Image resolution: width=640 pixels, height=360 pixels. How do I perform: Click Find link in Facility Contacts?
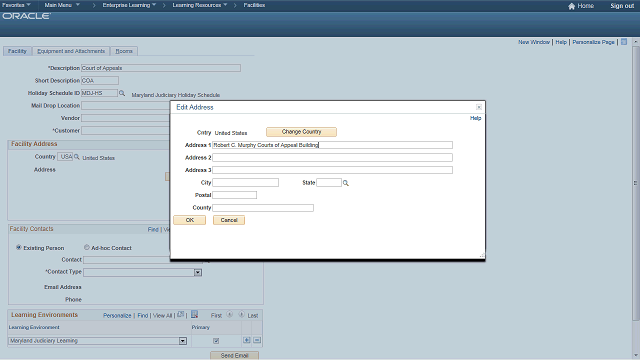[x=153, y=229]
